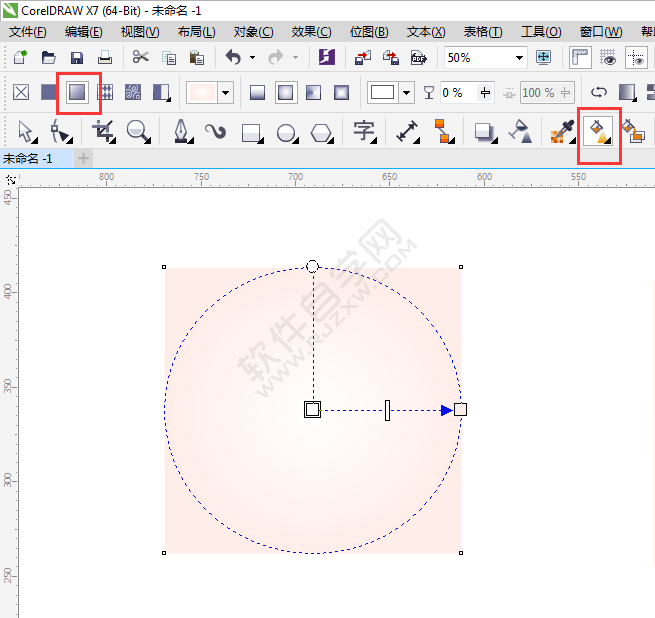Publish to PDF icon
Screen dimensions: 655x618
[x=419, y=57]
